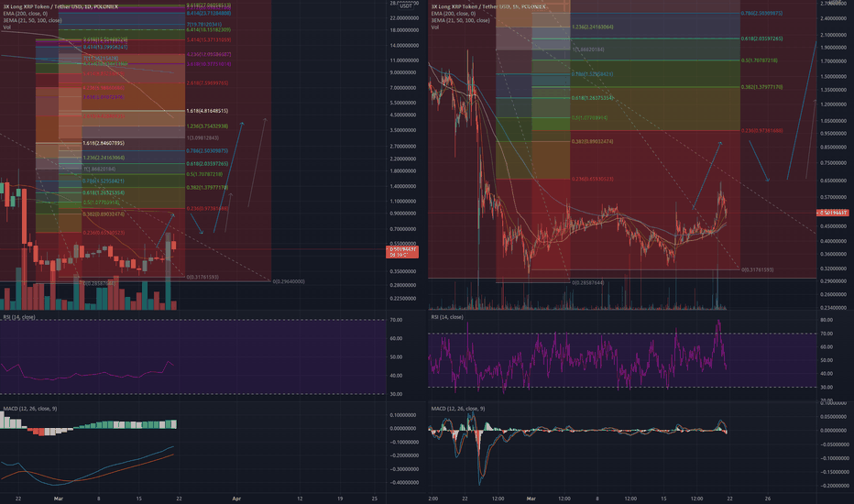Click RSI (14, close) legend on 1h chart
This screenshot has width=854, height=504.
[x=447, y=317]
